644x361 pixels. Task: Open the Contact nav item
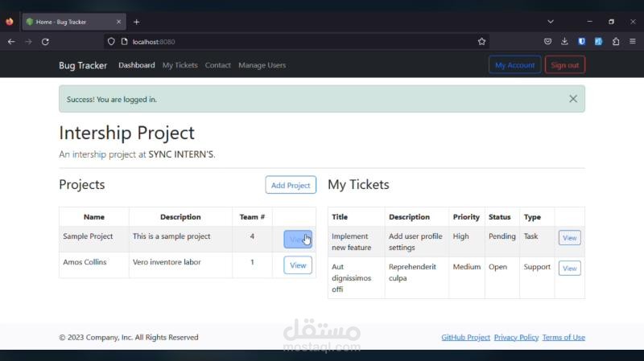[x=217, y=65]
